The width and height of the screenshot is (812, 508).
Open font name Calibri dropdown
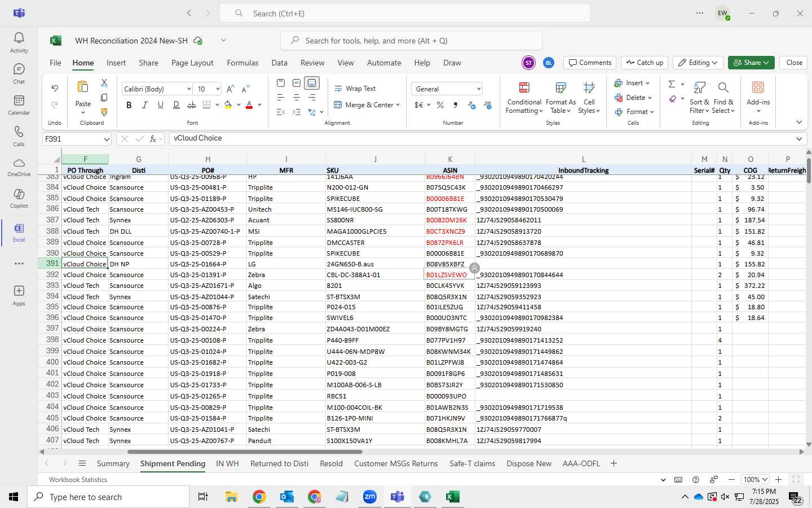pyautogui.click(x=189, y=89)
